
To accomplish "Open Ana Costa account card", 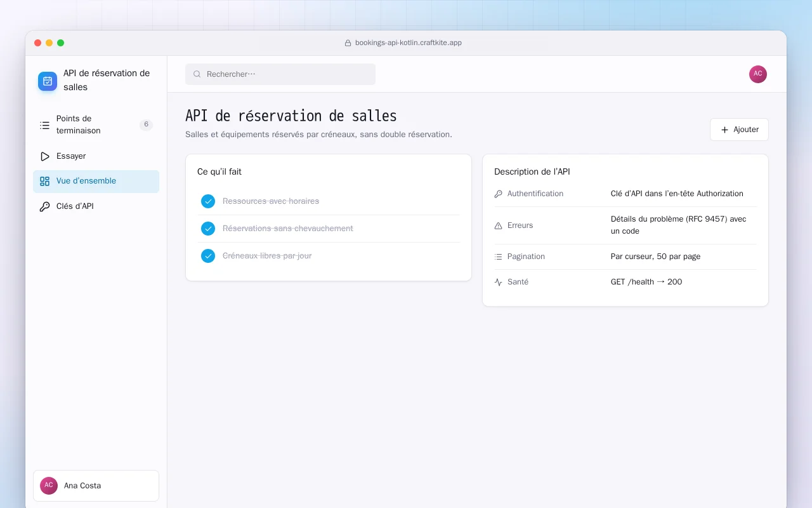I will point(96,486).
